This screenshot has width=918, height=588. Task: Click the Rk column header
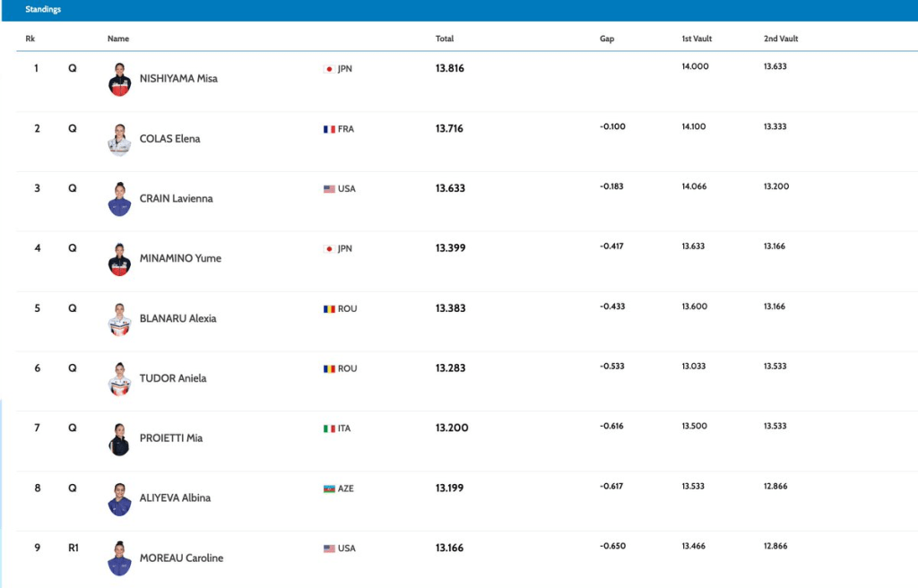(x=30, y=39)
